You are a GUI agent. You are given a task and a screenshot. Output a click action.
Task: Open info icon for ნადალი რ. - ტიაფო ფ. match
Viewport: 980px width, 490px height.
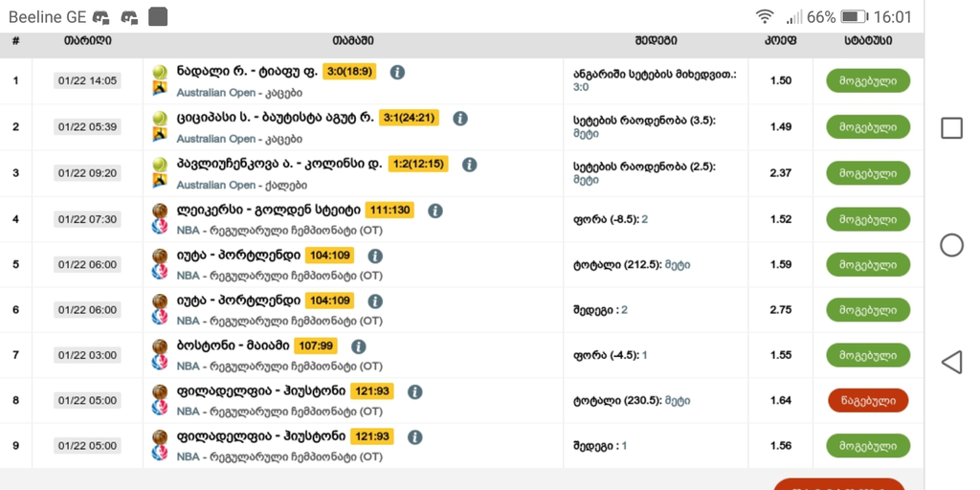click(x=397, y=72)
